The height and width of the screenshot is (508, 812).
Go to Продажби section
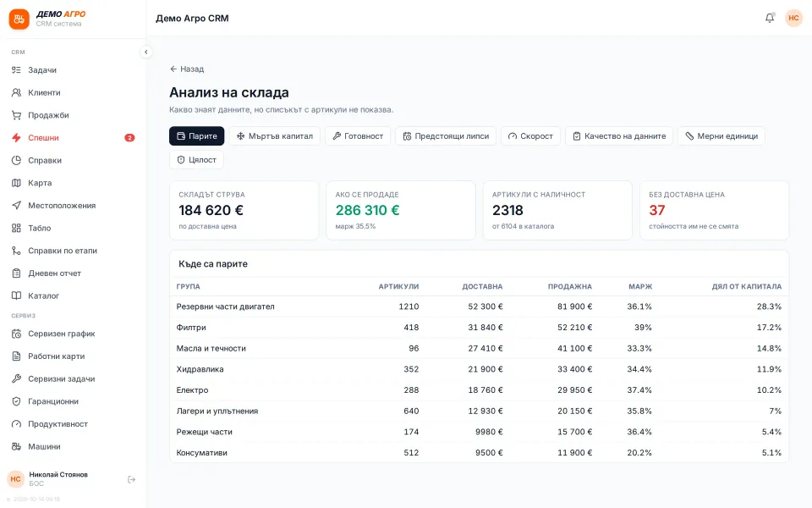[x=73, y=115]
